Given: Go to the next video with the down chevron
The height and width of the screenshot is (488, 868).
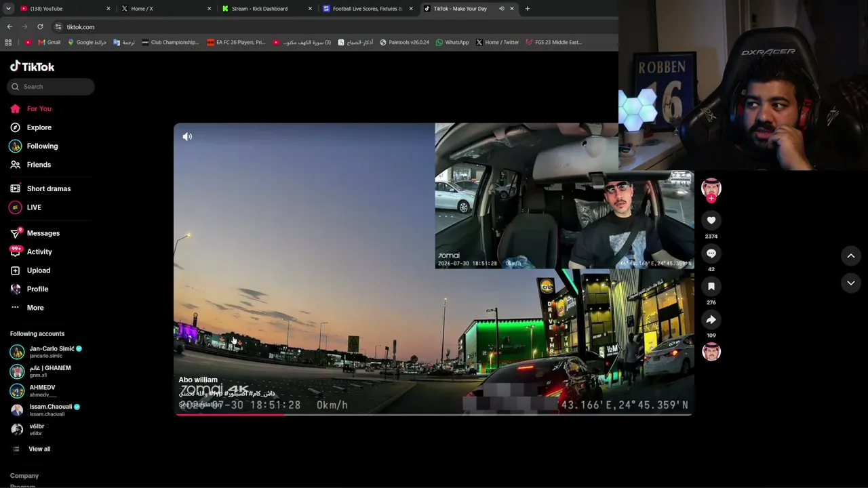Looking at the screenshot, I should coord(850,283).
